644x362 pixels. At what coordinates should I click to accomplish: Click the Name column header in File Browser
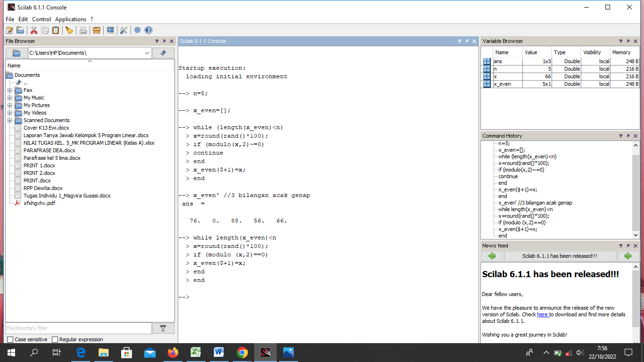90,66
